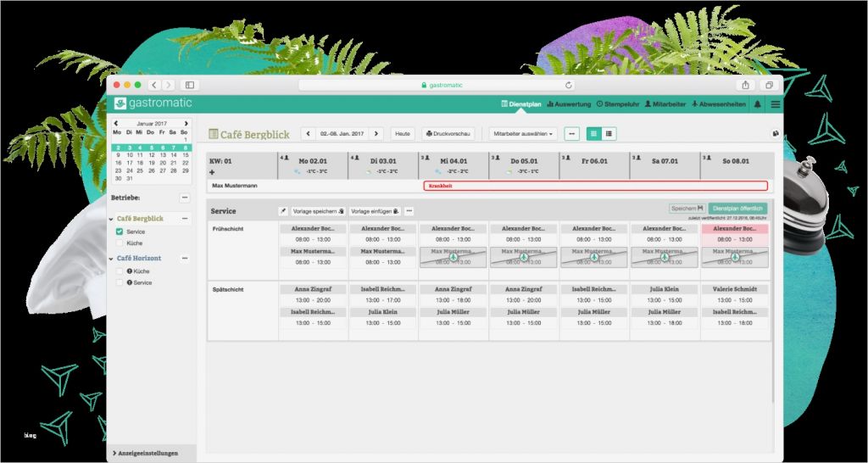Open the Mitarbeiter tab
This screenshot has width=868, height=463.
click(665, 104)
